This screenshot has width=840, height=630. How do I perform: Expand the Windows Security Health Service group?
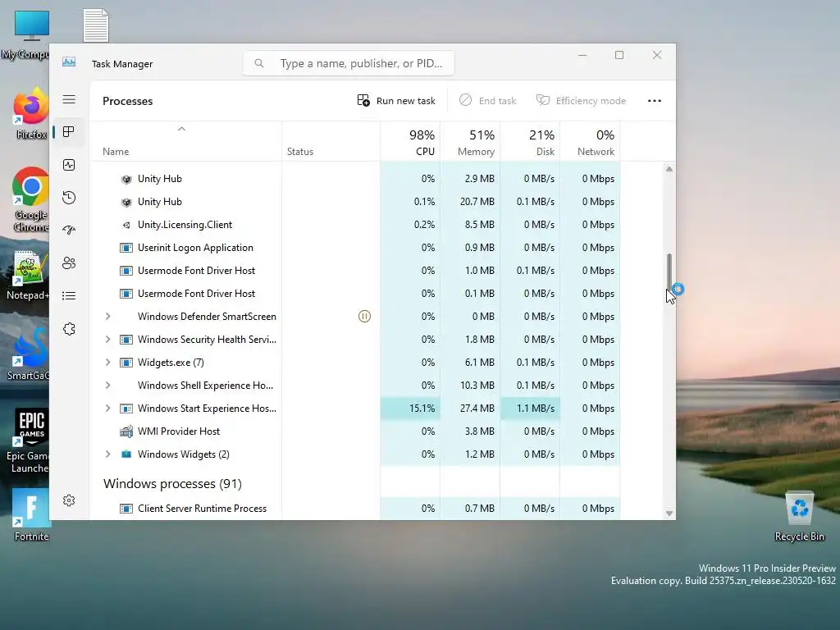click(107, 340)
